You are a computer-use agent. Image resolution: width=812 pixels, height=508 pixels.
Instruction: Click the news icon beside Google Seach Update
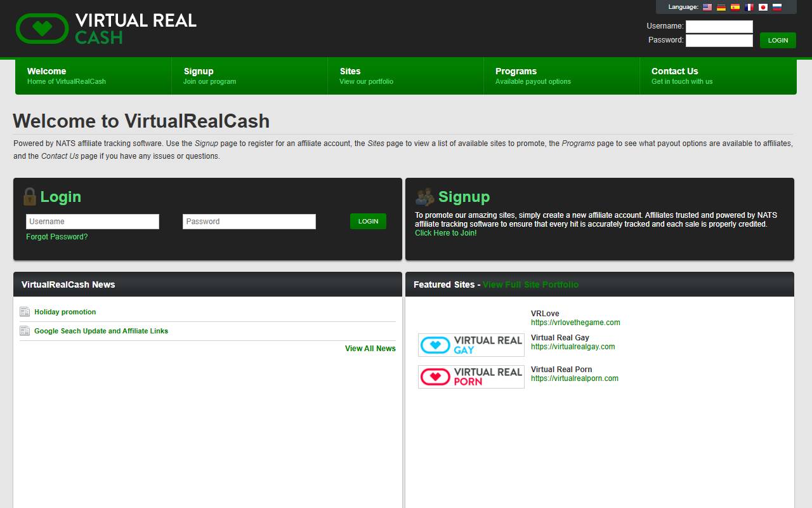coord(25,331)
